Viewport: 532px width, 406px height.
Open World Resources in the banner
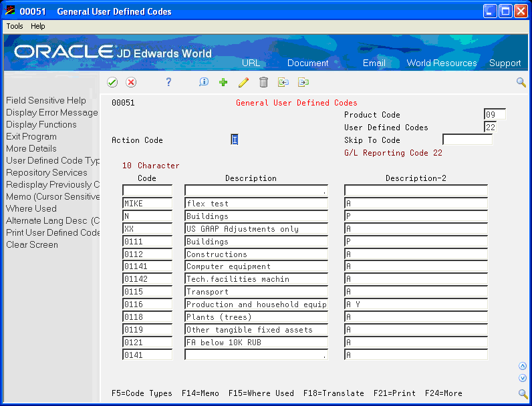(441, 63)
